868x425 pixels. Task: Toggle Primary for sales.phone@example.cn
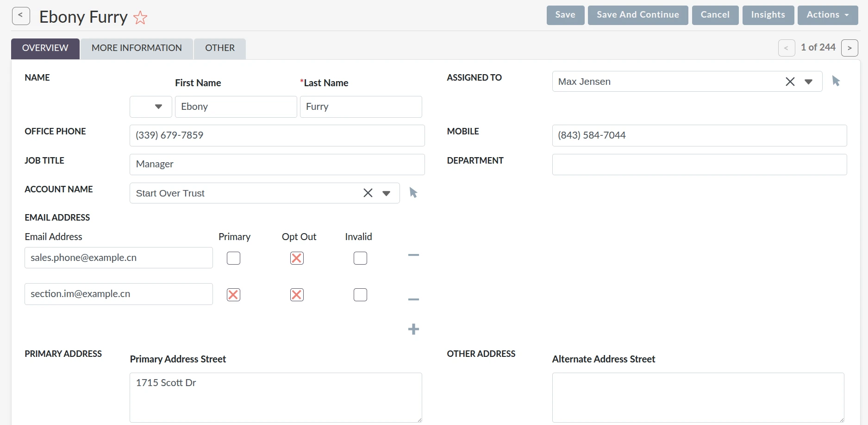click(x=233, y=258)
